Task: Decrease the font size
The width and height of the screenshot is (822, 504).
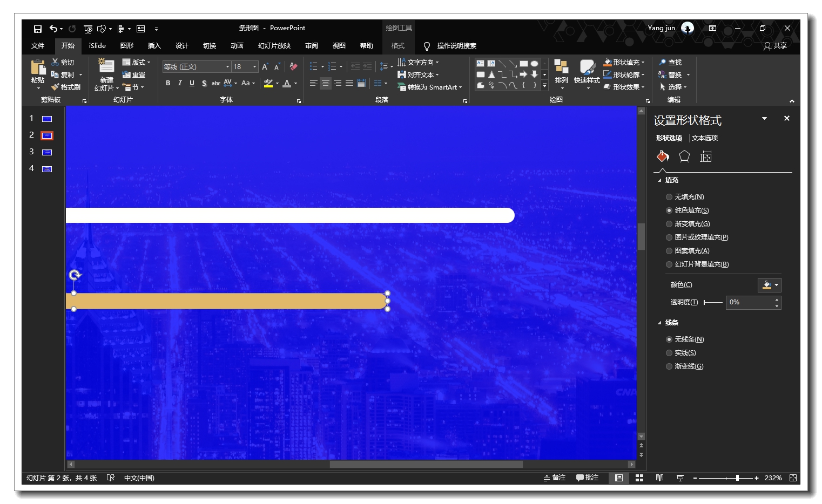Action: click(277, 67)
